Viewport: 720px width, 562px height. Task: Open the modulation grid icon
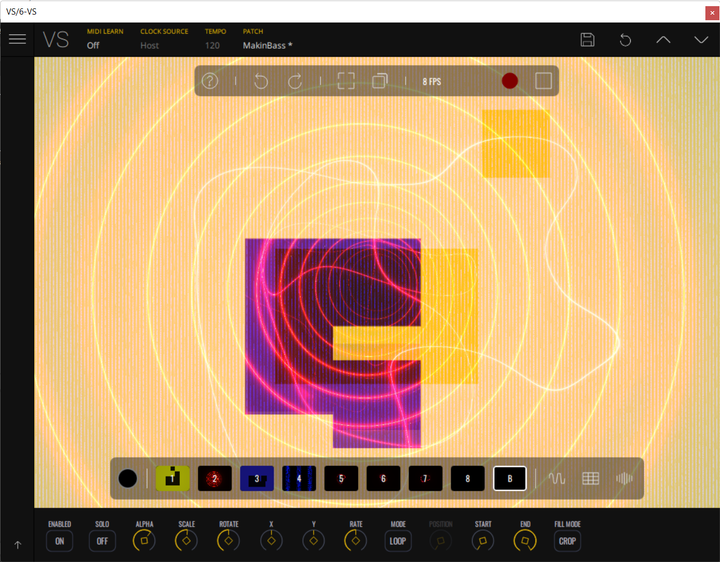[x=591, y=478]
